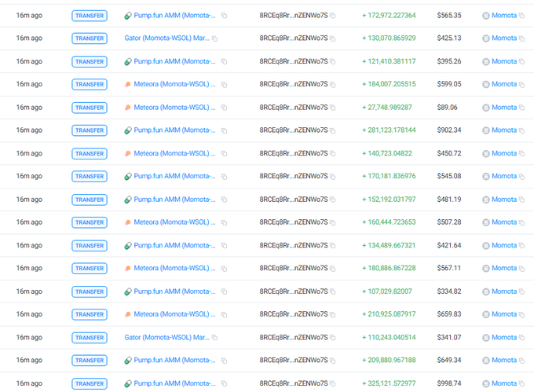Copy 8RCEq8Rr address in the $545.08 row
This screenshot has height=392, width=534.
[333, 177]
